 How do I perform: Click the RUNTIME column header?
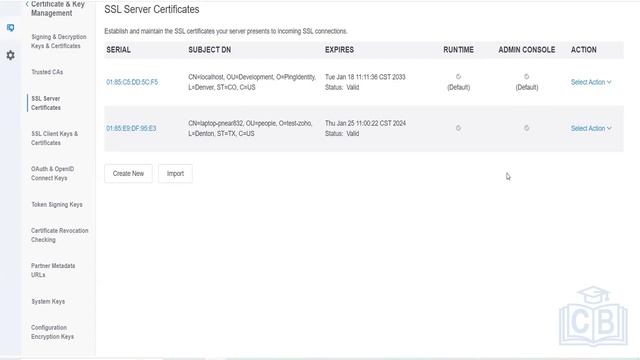458,50
